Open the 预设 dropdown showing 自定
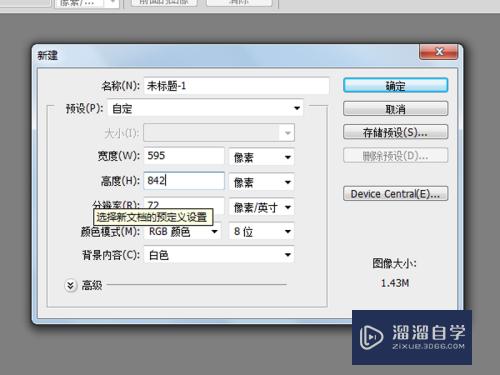 point(205,108)
